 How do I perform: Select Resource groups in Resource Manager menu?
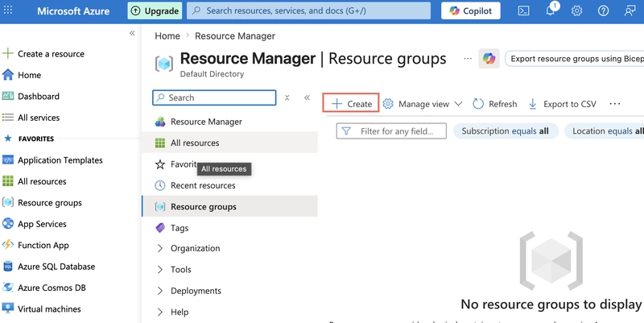click(229, 207)
